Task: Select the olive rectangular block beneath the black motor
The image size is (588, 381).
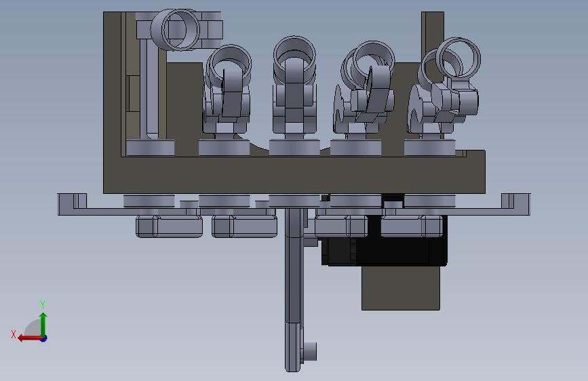Action: point(401,288)
